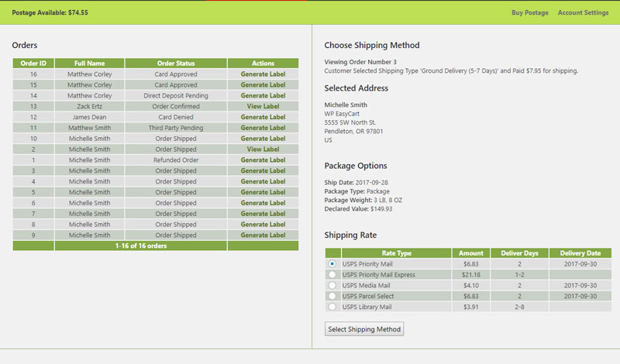Click Zack Ertz name cell

pos(89,106)
